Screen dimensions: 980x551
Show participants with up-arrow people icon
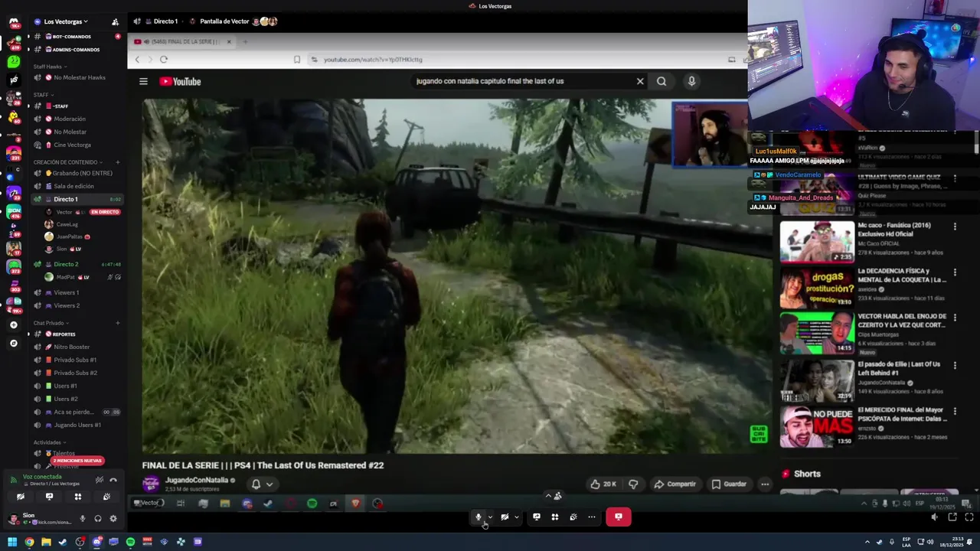[554, 496]
